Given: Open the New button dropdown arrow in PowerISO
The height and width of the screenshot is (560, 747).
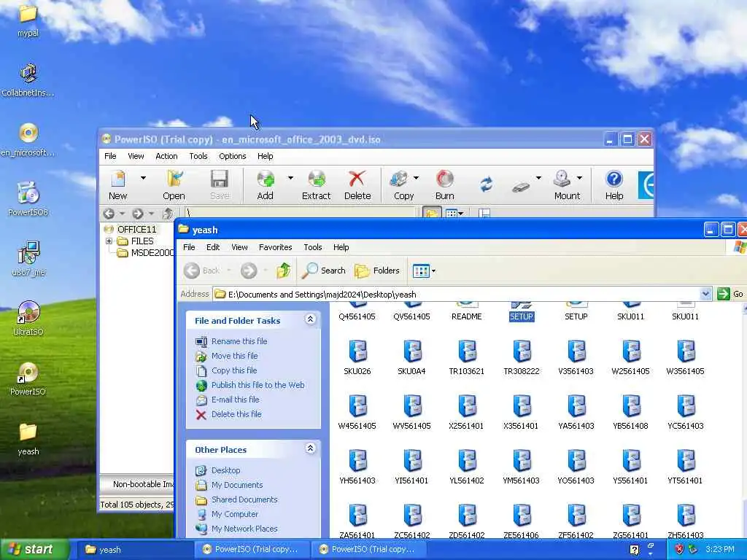Looking at the screenshot, I should (143, 178).
